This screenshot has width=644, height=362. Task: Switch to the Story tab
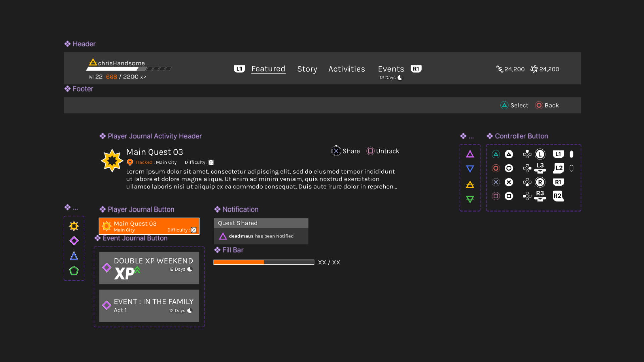(x=307, y=69)
